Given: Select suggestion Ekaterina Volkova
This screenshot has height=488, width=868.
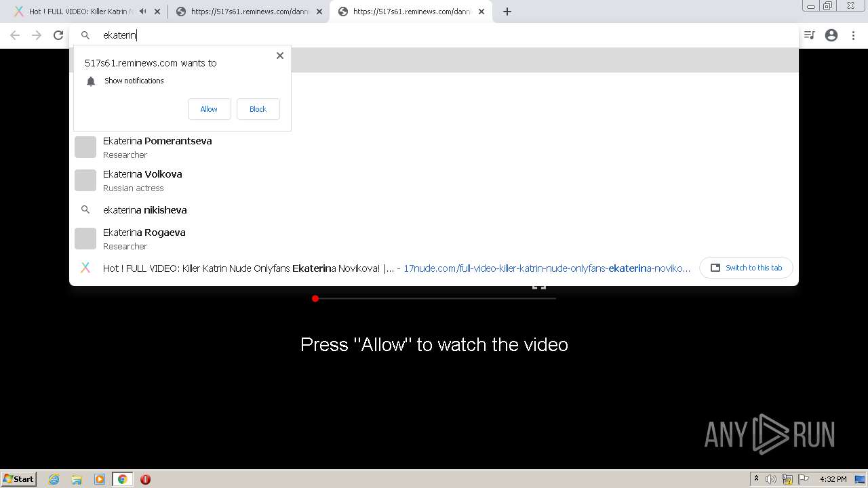Looking at the screenshot, I should click(434, 180).
